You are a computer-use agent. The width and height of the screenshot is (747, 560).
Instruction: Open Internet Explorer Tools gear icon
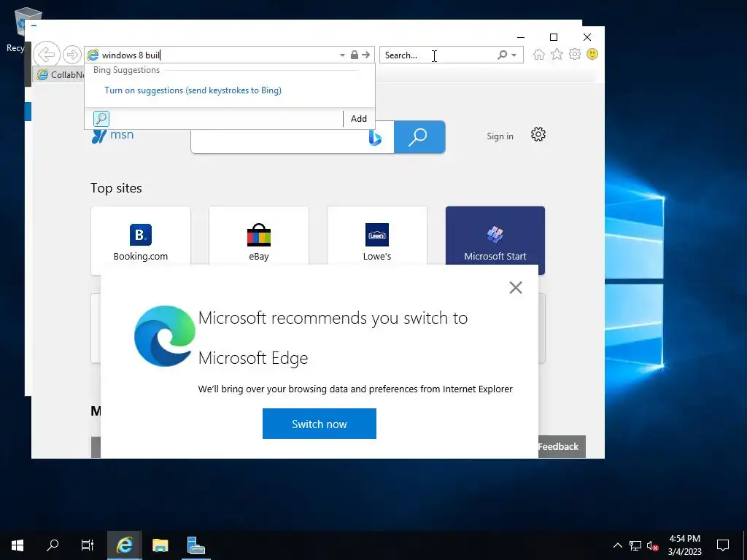coord(575,54)
